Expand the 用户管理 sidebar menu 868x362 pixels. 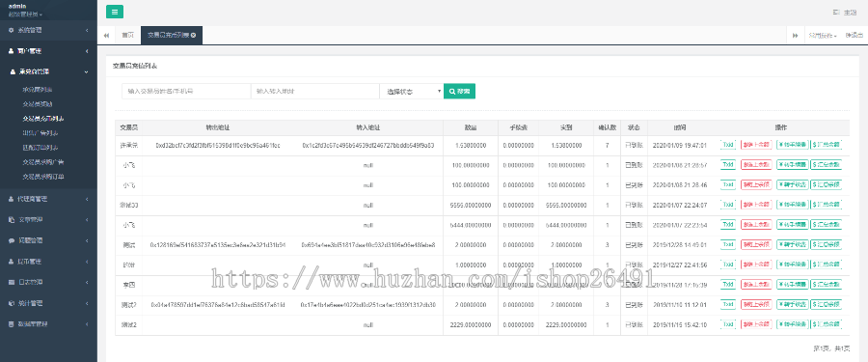(48, 51)
